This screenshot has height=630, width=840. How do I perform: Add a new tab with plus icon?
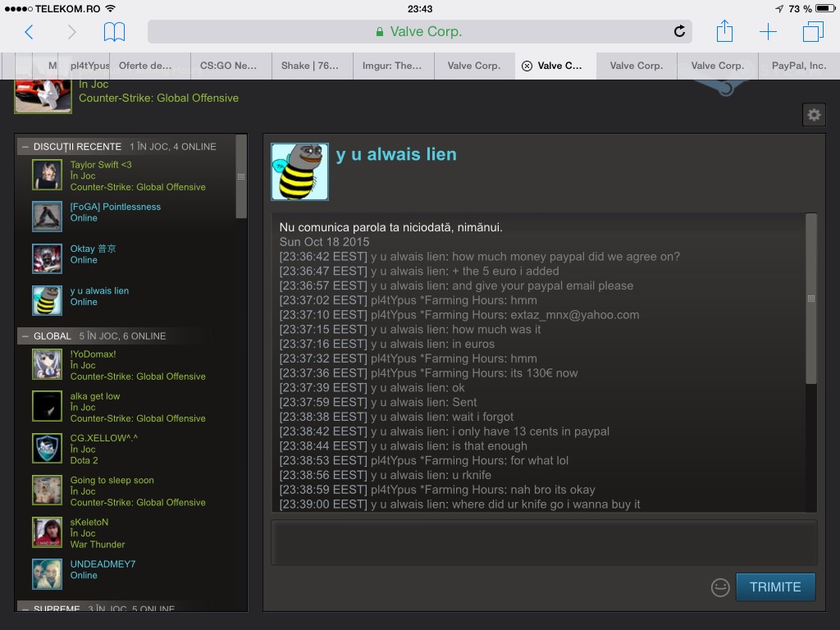(x=768, y=32)
